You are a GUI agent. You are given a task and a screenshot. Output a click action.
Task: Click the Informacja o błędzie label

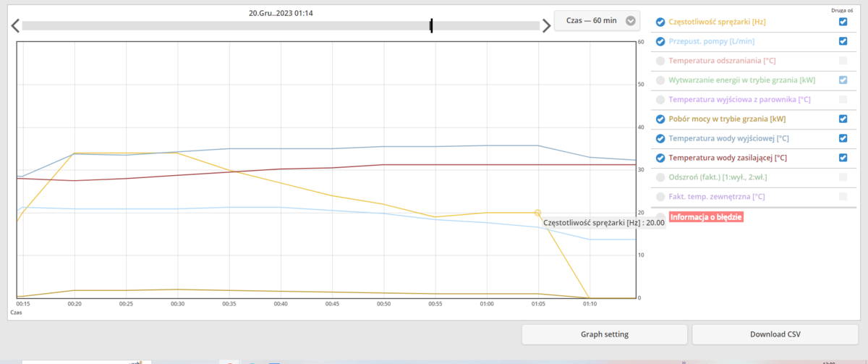click(x=706, y=216)
